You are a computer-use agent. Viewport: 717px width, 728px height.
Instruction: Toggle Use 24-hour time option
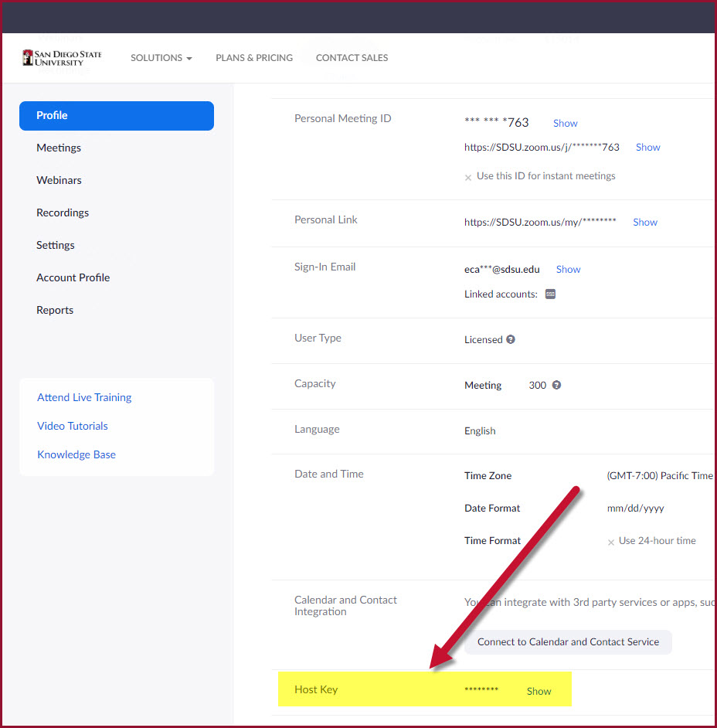tap(610, 542)
